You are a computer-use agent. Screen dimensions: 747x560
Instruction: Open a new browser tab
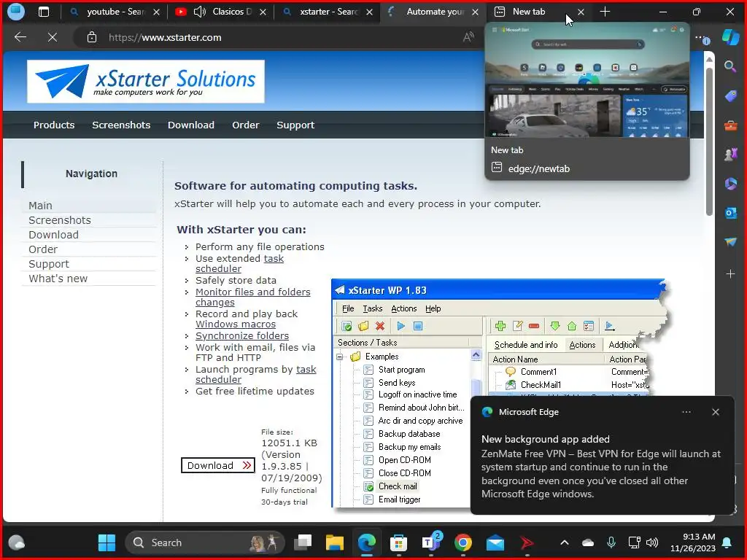point(605,12)
